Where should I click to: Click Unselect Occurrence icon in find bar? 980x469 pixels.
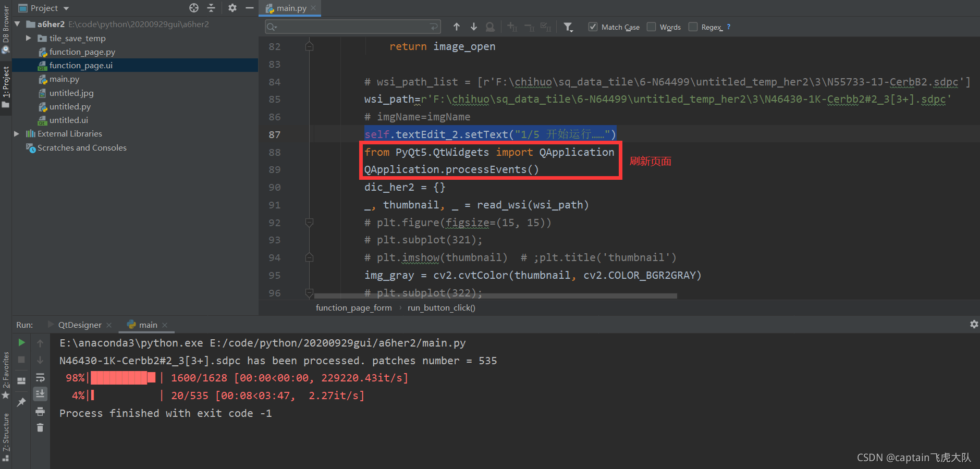(530, 27)
